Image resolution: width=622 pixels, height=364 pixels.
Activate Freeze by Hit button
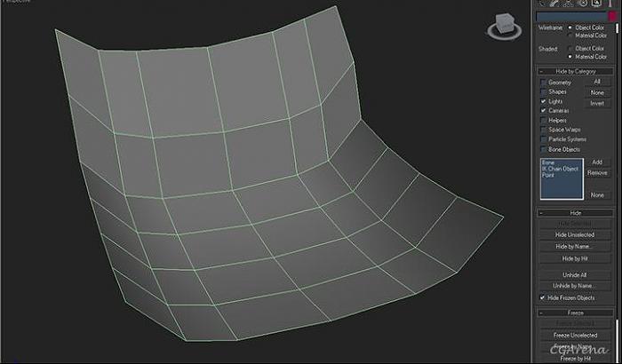(574, 359)
